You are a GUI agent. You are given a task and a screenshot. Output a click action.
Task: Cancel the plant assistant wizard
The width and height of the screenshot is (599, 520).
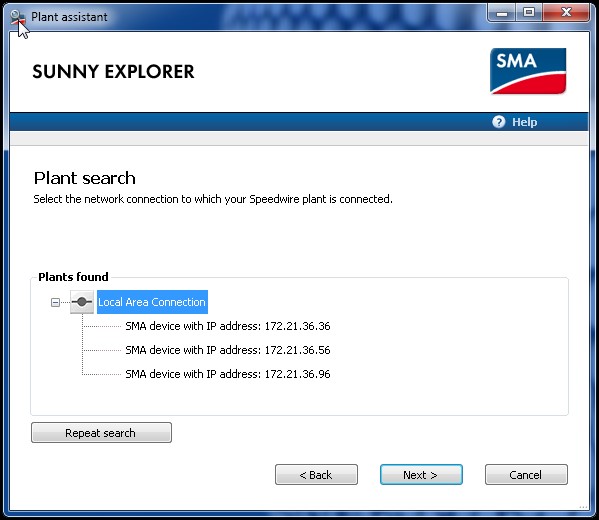526,475
